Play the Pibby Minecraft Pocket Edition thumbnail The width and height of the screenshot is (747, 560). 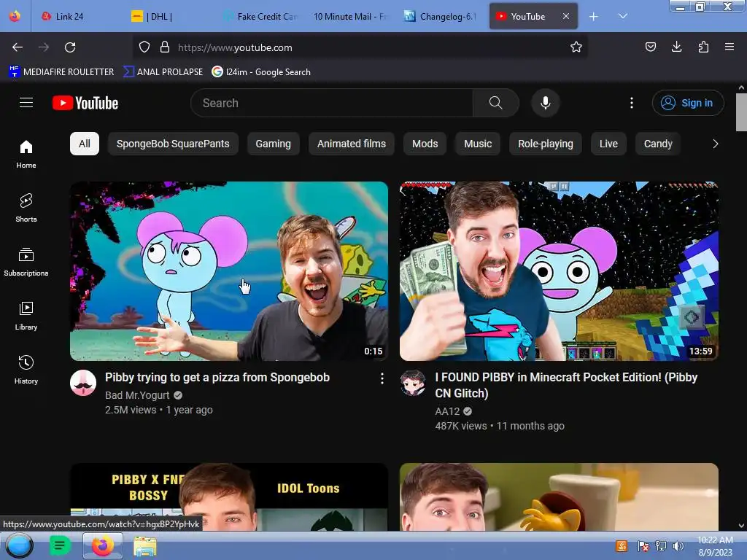559,271
